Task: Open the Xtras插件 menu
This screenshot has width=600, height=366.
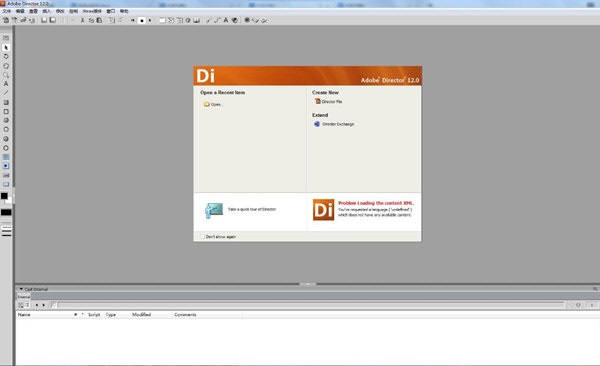Action: click(92, 11)
